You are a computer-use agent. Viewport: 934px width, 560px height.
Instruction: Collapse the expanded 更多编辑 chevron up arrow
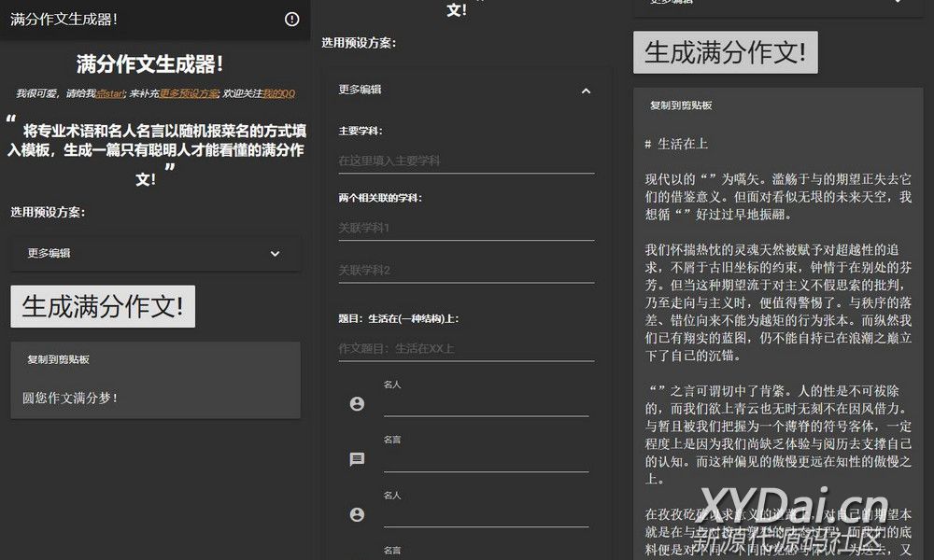coord(586,91)
